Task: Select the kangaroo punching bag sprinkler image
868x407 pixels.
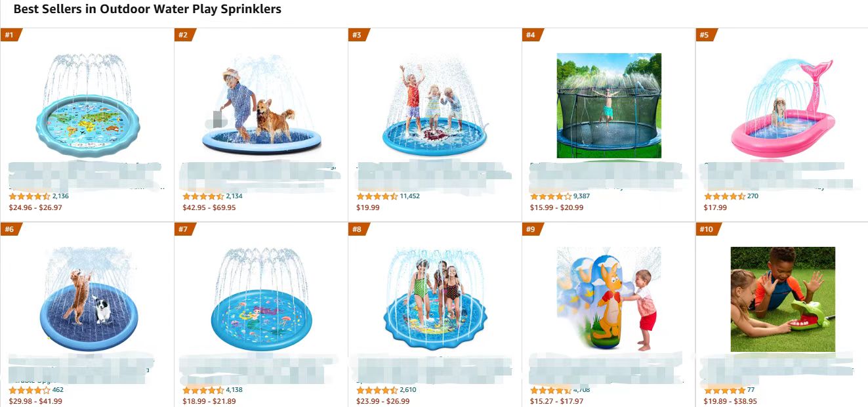Action: coord(609,299)
